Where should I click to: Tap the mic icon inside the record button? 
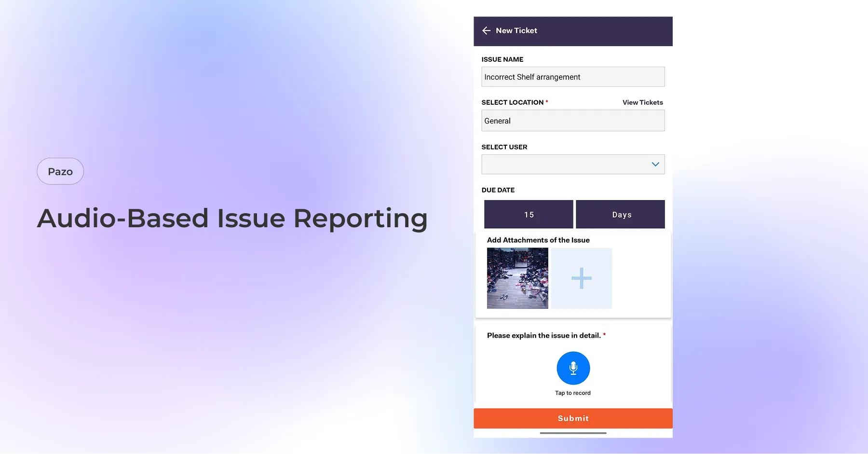(573, 367)
